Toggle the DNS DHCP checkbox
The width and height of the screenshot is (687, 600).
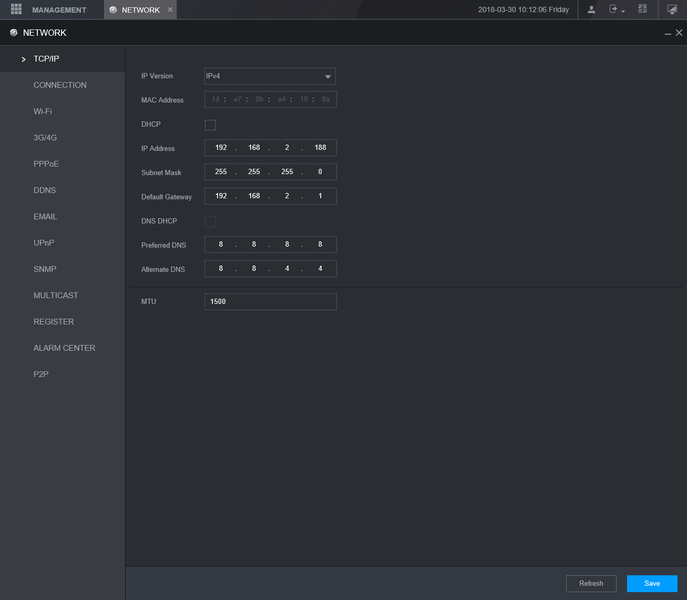click(x=210, y=221)
